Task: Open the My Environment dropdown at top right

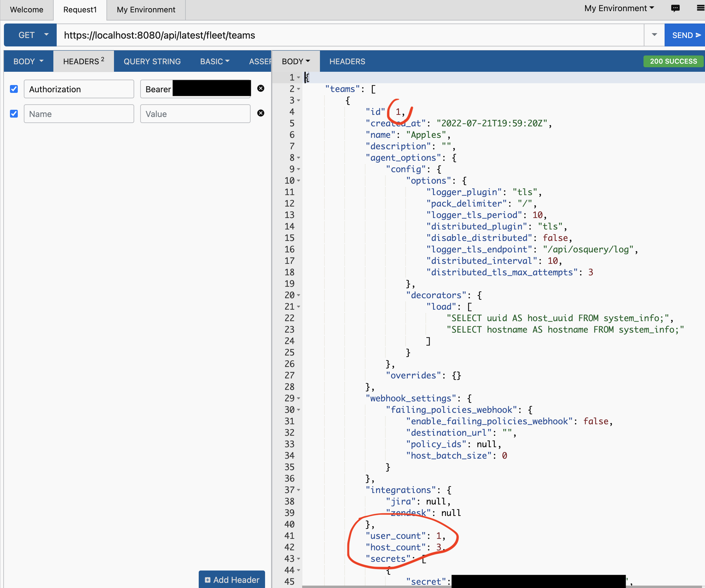Action: pyautogui.click(x=619, y=8)
